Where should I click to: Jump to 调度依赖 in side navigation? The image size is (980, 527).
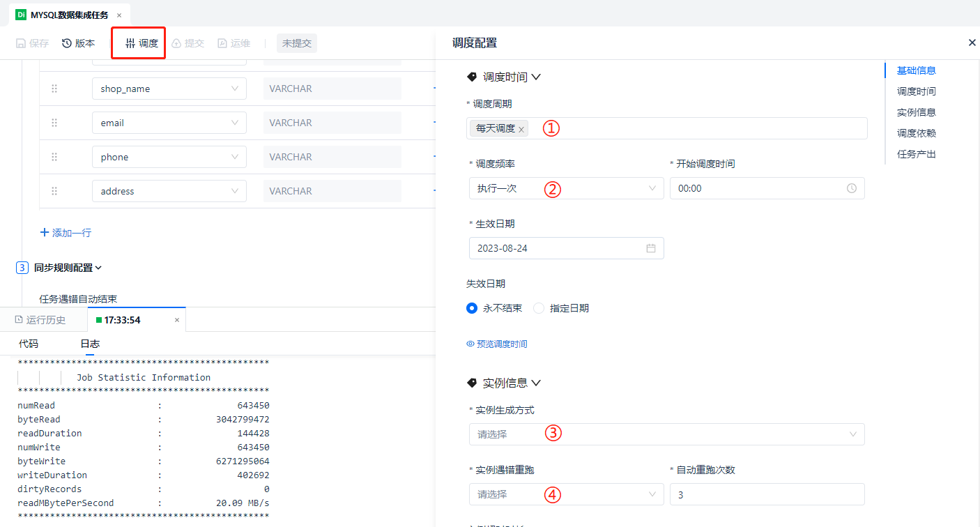916,133
